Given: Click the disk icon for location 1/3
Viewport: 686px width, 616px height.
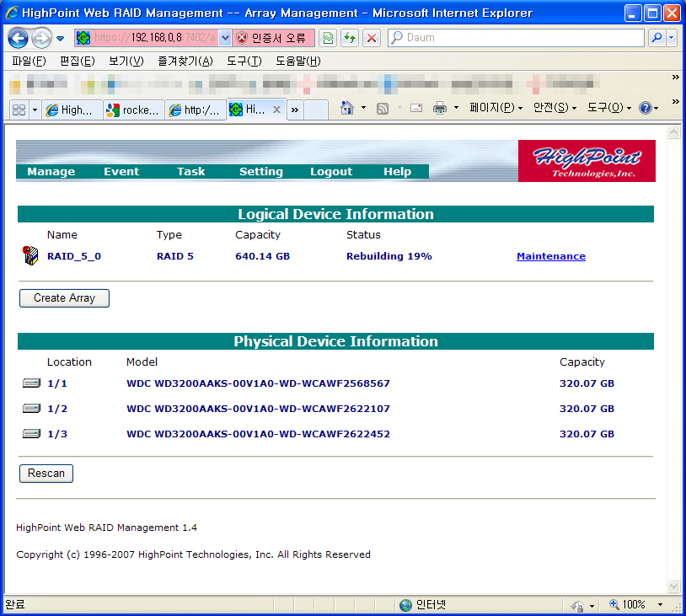Looking at the screenshot, I should point(31,434).
